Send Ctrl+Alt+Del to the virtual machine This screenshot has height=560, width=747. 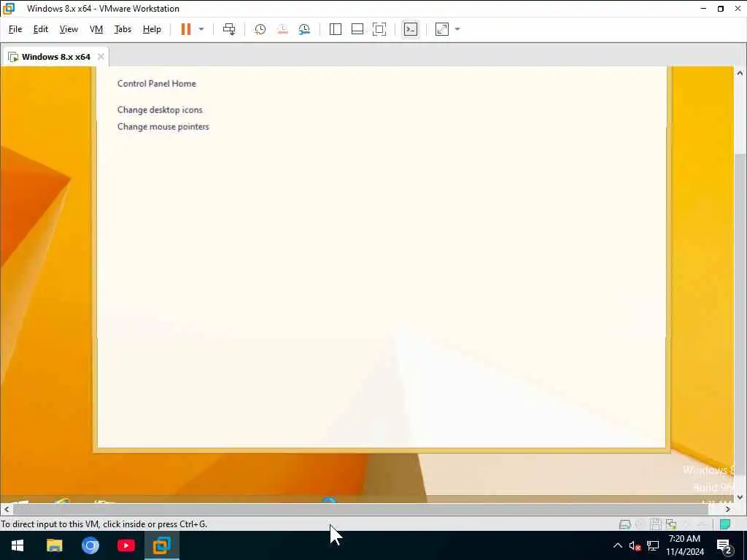pos(229,29)
